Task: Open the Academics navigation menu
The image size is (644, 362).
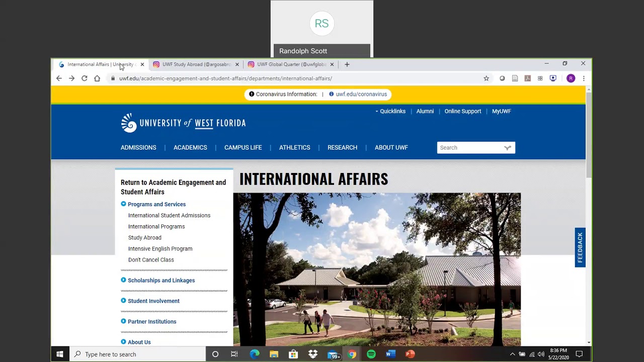Action: (190, 147)
